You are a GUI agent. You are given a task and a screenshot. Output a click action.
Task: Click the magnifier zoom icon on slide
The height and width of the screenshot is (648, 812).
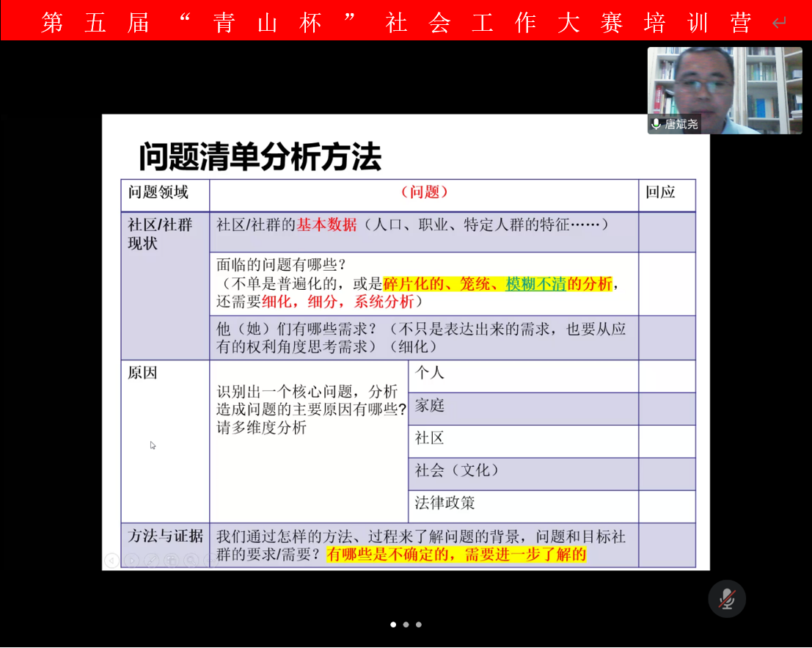pos(190,561)
